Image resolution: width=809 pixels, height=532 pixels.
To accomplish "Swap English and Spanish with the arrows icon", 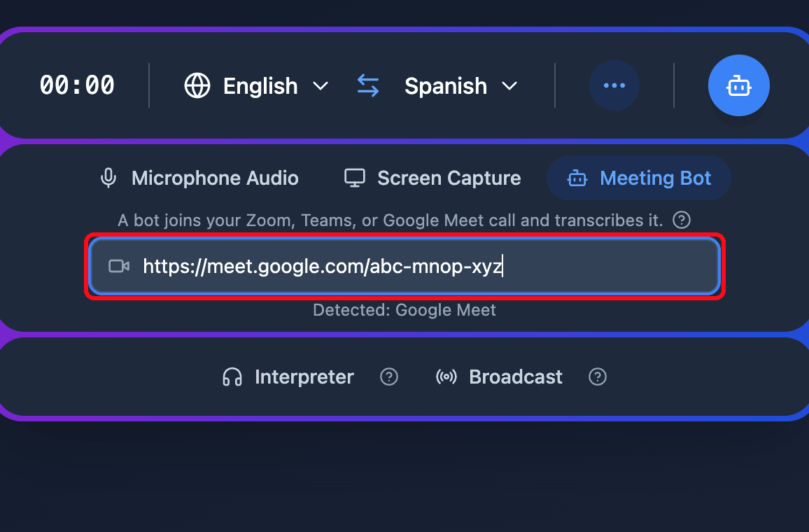I will (x=368, y=85).
